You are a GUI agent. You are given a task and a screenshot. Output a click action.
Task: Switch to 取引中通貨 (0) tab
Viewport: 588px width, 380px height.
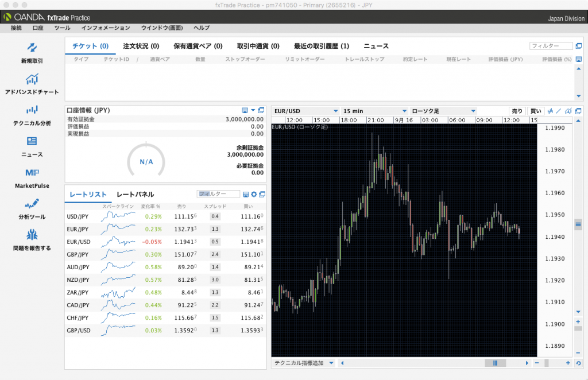pos(258,46)
